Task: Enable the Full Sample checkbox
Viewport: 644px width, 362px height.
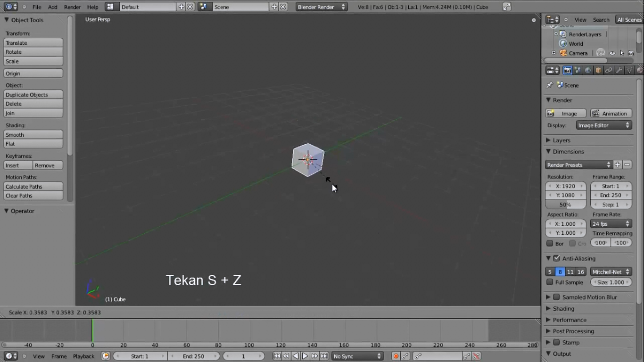Action: [x=549, y=282]
